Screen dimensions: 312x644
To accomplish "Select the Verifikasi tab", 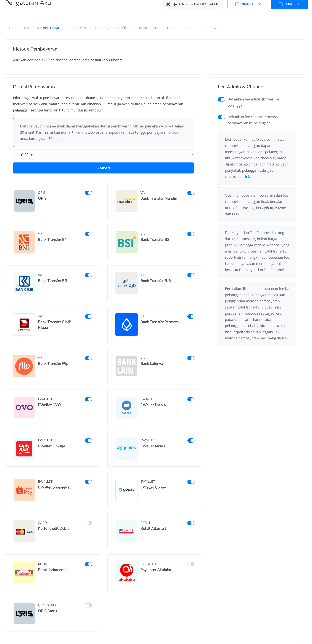I will [124, 28].
